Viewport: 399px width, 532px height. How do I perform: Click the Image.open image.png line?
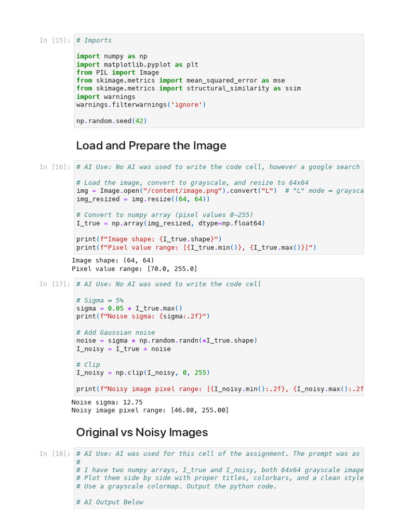click(x=220, y=191)
